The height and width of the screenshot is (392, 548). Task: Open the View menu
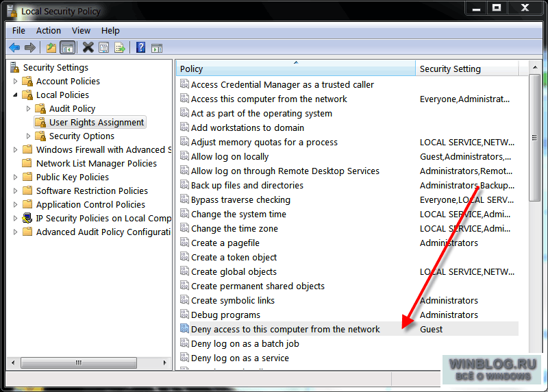pyautogui.click(x=81, y=31)
